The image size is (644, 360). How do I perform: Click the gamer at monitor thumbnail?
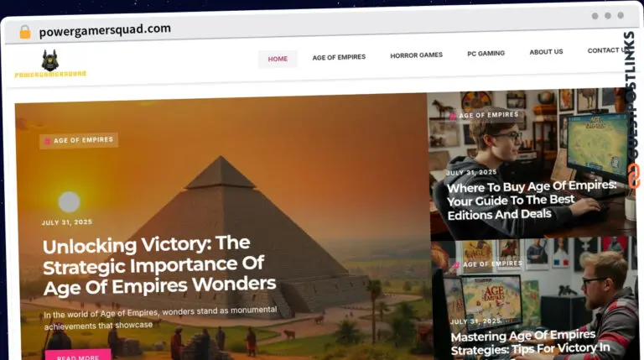coord(532,164)
